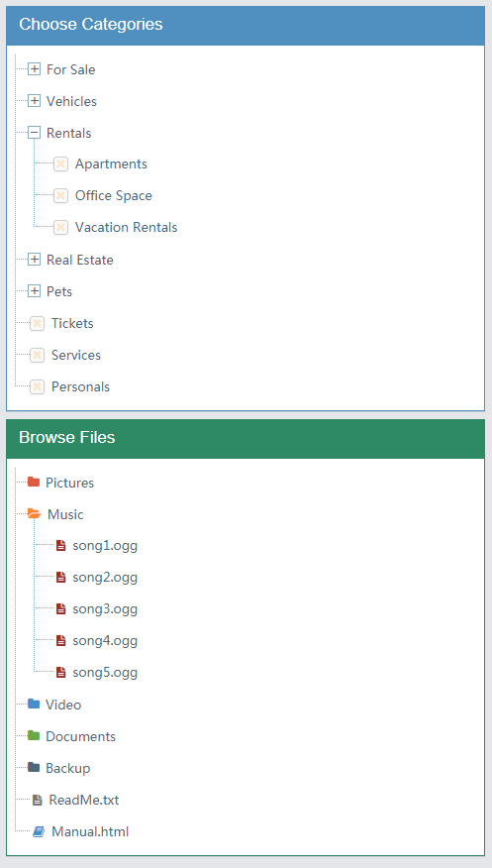Collapse the Rentals category

35,133
